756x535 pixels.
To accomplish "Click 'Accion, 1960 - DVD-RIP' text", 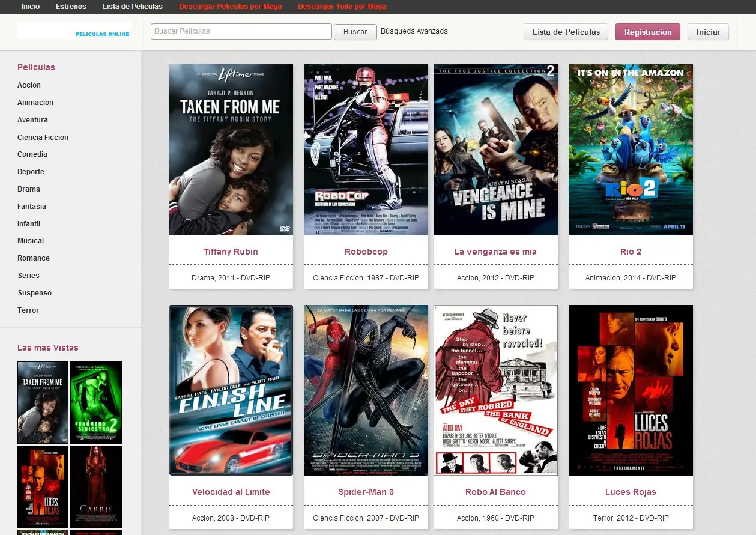I will 495,518.
